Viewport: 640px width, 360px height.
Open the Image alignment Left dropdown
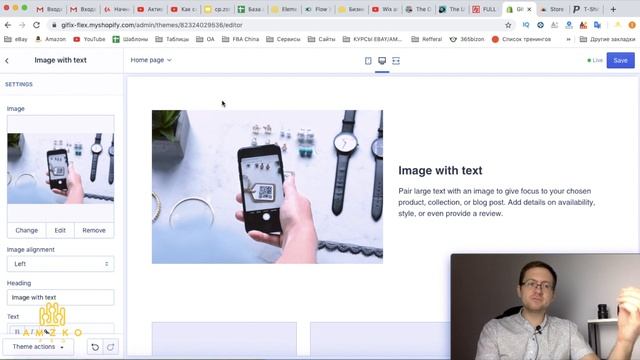click(x=60, y=264)
